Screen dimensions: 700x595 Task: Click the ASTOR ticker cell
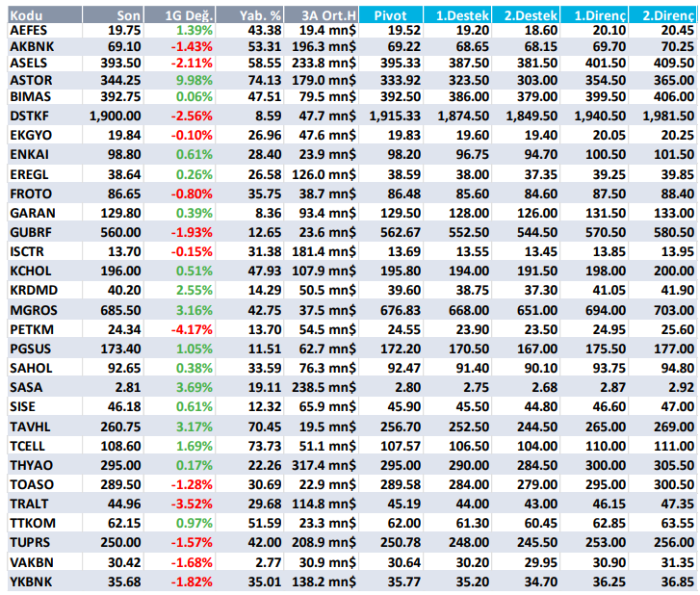31,80
